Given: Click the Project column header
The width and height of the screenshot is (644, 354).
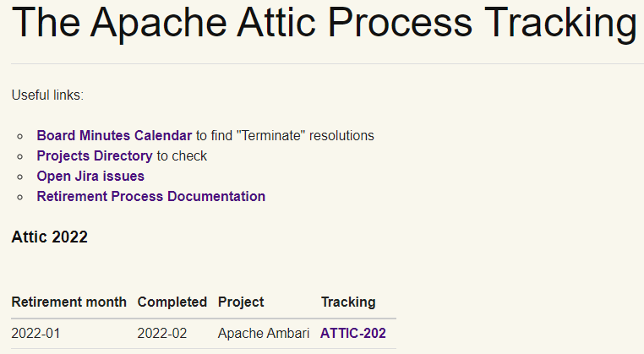Looking at the screenshot, I should click(x=241, y=302).
